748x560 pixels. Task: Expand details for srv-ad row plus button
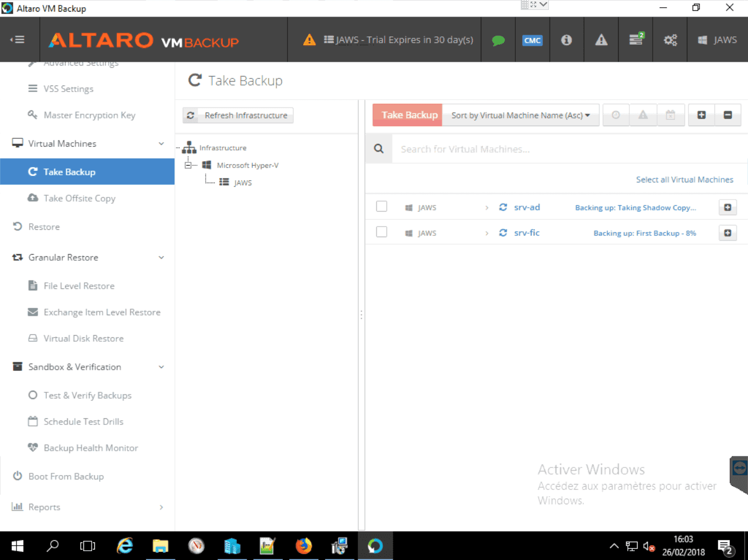pyautogui.click(x=728, y=207)
